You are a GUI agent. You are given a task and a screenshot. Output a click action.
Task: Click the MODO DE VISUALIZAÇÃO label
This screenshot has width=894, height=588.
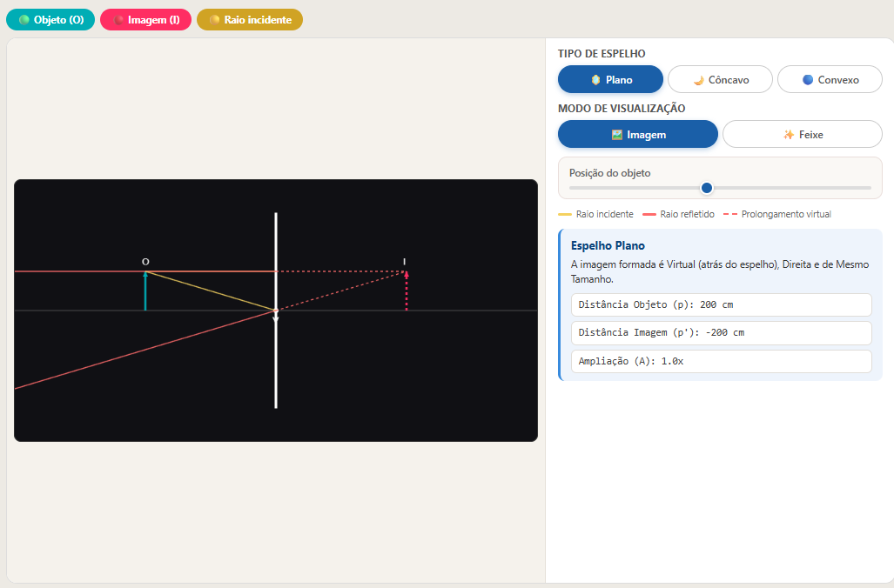coord(622,108)
